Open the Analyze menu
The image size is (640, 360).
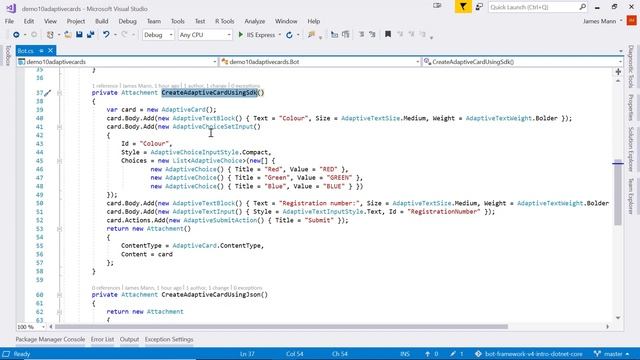(255, 21)
